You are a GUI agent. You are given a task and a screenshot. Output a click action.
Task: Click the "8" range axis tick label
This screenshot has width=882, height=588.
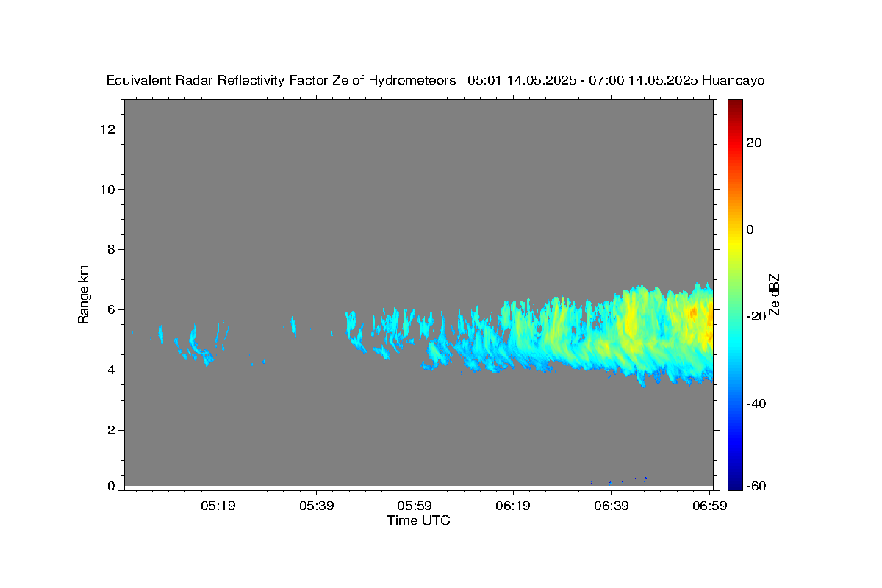(112, 250)
